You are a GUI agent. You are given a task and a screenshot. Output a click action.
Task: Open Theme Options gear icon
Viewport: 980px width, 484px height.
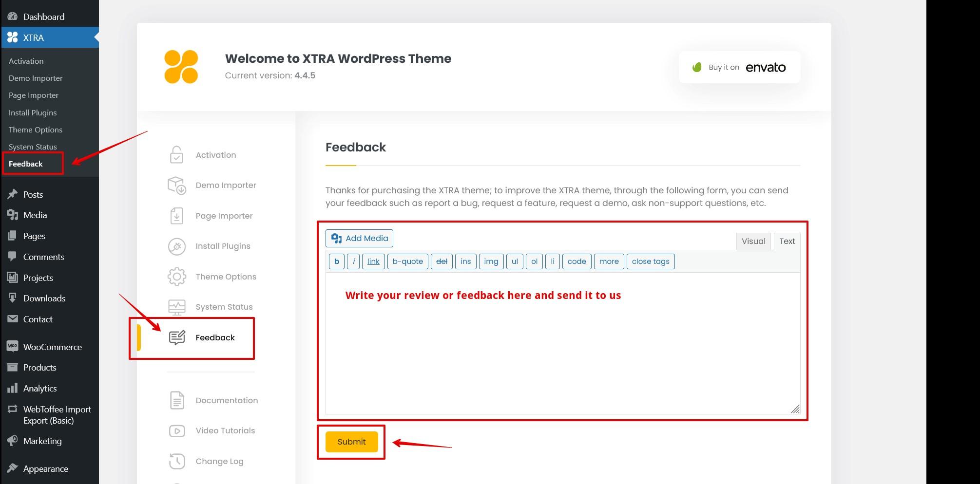tap(176, 277)
